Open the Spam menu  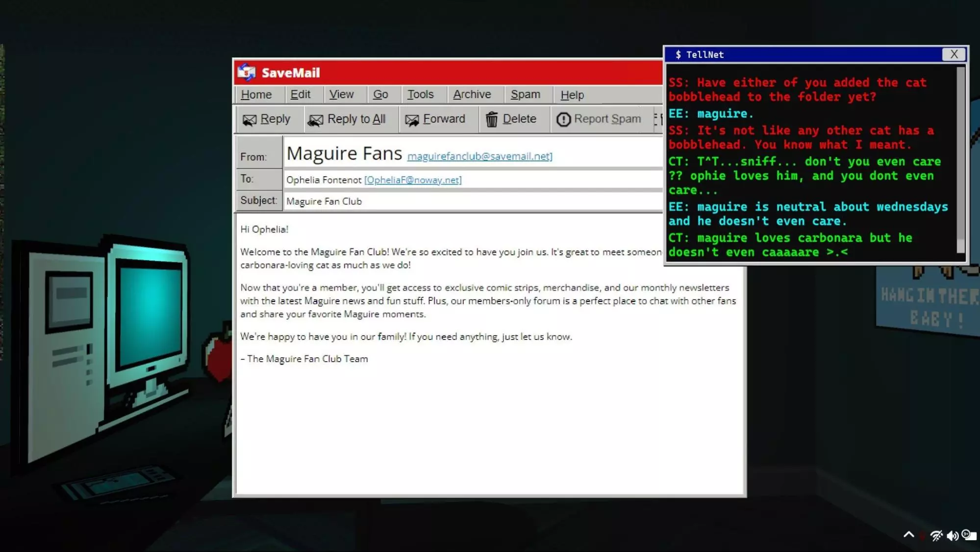tap(525, 95)
